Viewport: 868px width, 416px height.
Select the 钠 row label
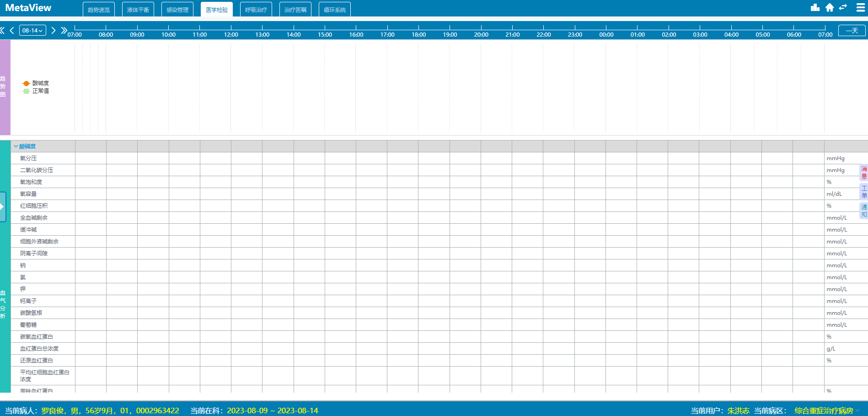(23, 265)
